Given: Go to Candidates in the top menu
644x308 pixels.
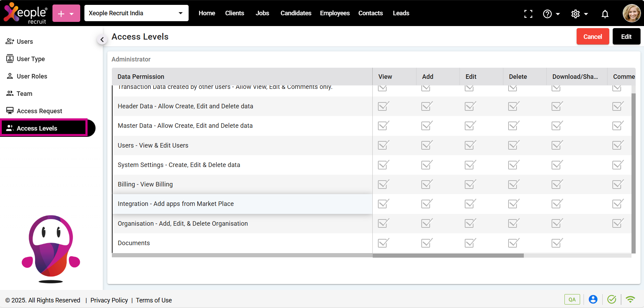Looking at the screenshot, I should (x=296, y=13).
